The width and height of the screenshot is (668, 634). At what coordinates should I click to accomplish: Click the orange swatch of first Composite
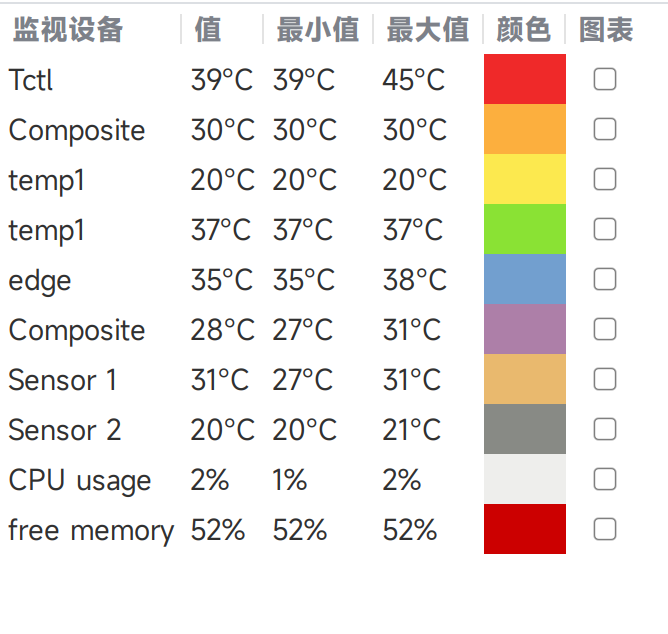pos(524,129)
